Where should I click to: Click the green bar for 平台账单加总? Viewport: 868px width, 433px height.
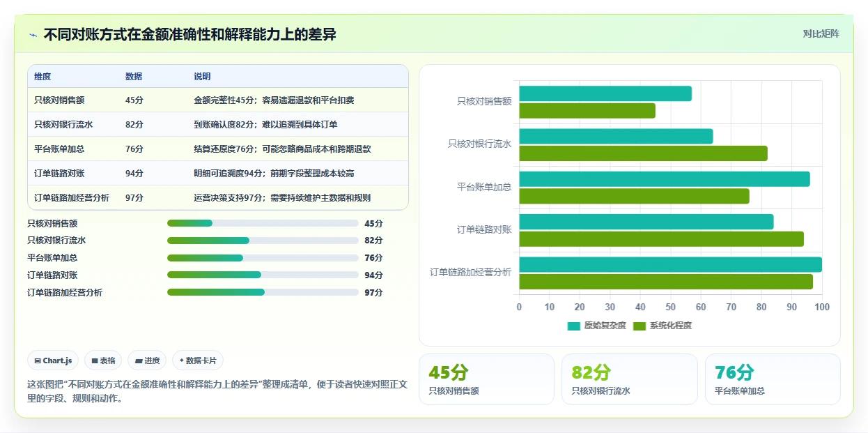[634, 196]
